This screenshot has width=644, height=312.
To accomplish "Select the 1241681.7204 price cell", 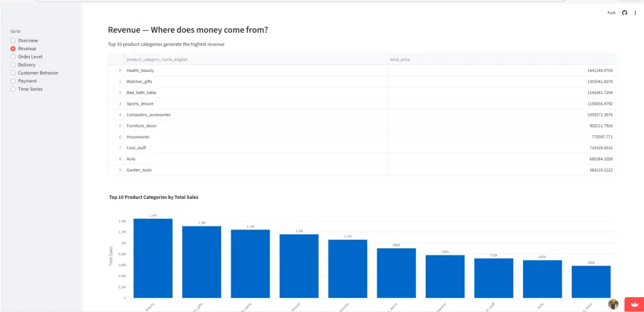I will [502, 93].
